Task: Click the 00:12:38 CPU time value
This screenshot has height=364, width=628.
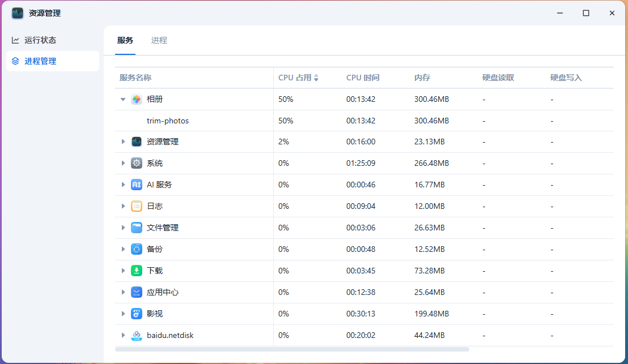Action: (x=361, y=292)
